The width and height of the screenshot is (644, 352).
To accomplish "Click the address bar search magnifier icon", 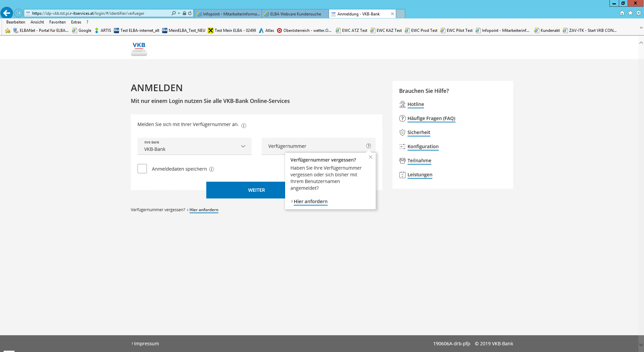I will [x=173, y=13].
